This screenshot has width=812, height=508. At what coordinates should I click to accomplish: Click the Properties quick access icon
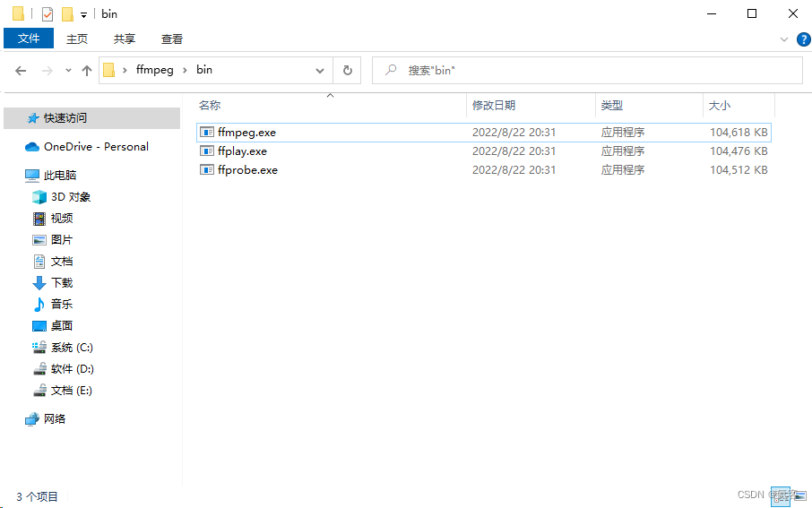pos(48,14)
